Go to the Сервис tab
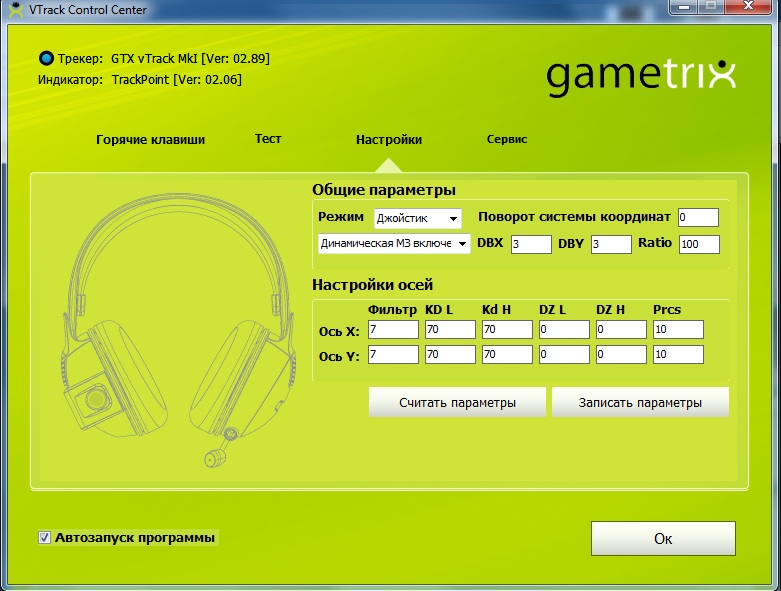This screenshot has width=781, height=591. pos(507,139)
